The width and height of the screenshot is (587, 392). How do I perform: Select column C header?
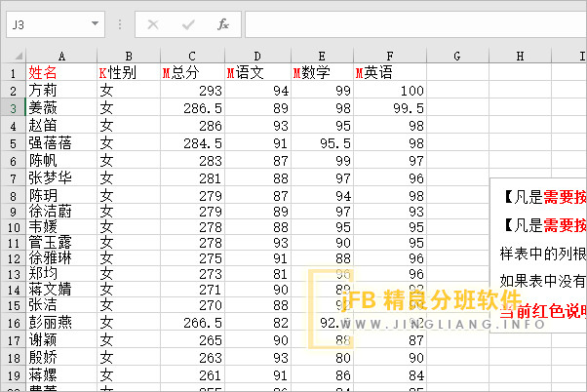192,57
